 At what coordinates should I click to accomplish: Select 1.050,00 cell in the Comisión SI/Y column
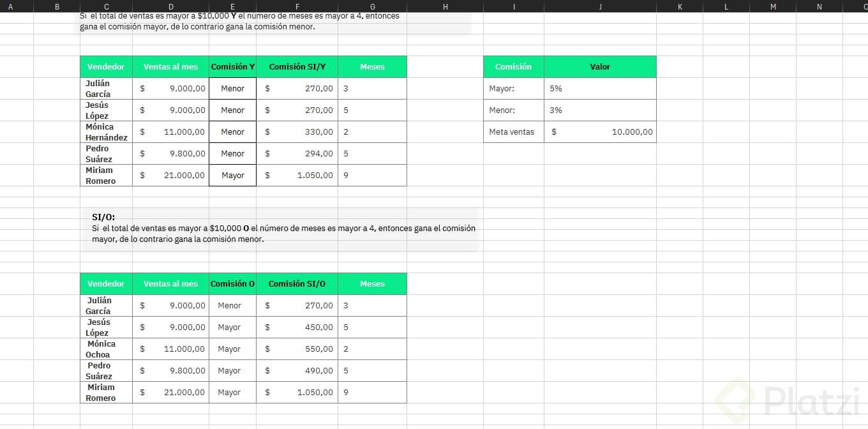click(297, 176)
